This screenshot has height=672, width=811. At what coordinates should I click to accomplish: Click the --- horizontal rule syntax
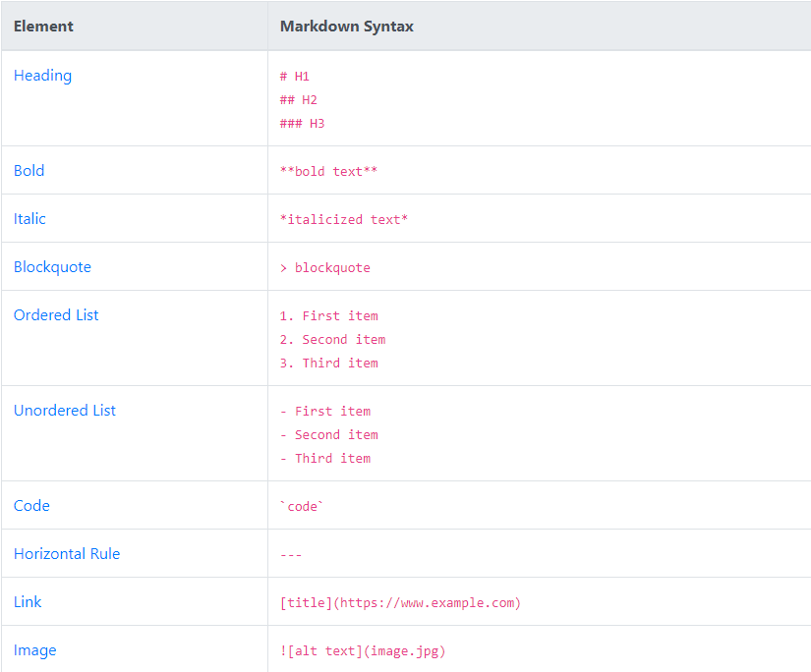click(291, 555)
